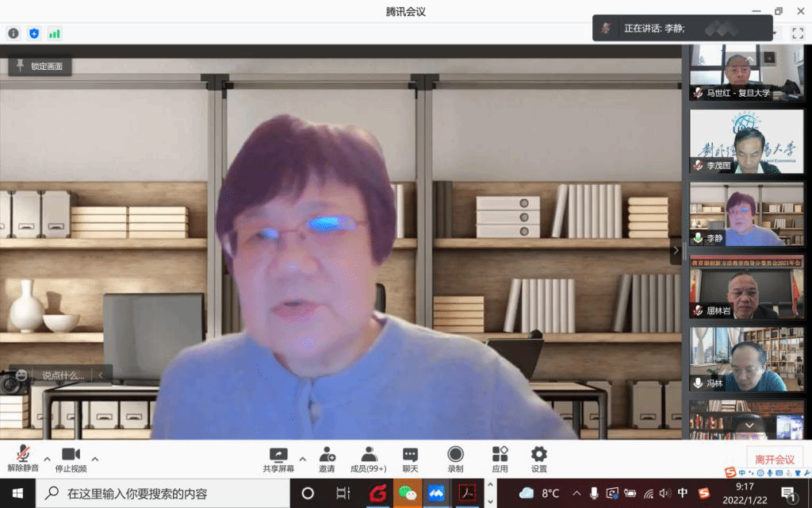This screenshot has width=812, height=508.
Task: Open the 聊天 chat panel
Action: click(410, 459)
